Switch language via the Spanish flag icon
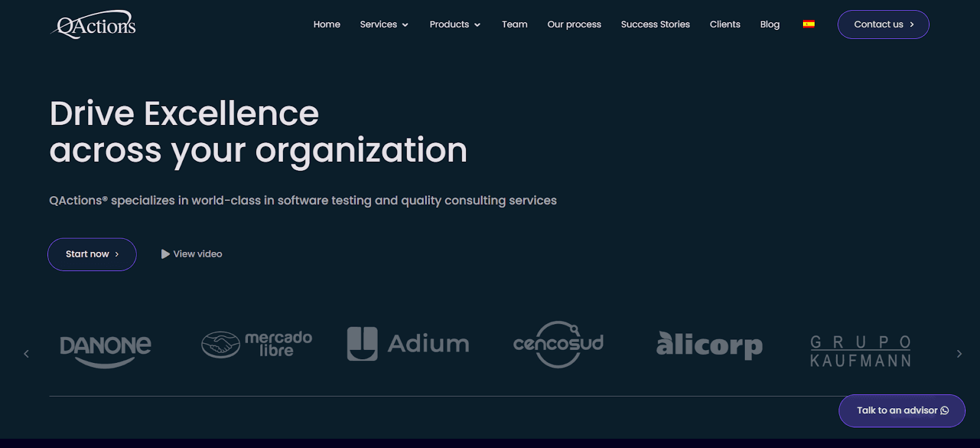The image size is (980, 448). click(x=809, y=25)
